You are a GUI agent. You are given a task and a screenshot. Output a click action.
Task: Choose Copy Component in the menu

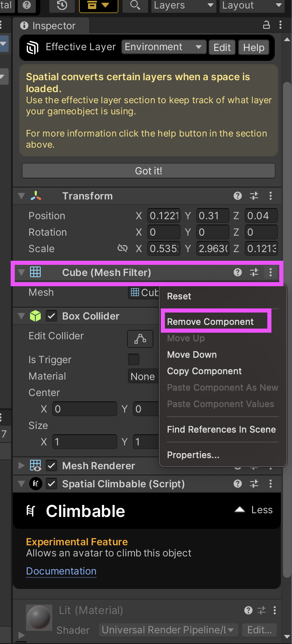click(x=204, y=371)
